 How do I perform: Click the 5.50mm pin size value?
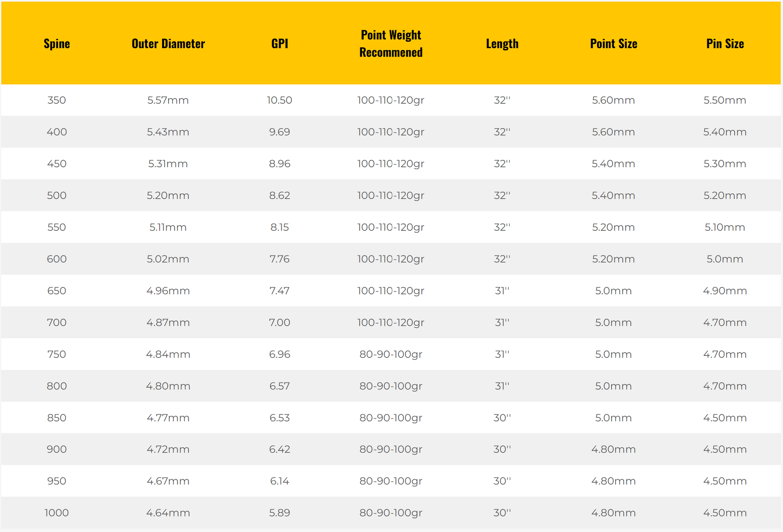pyautogui.click(x=725, y=100)
